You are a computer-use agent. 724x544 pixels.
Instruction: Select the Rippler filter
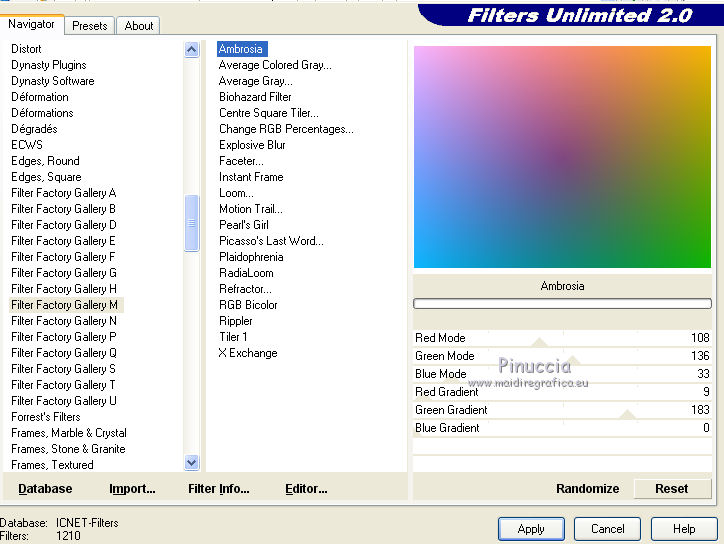[235, 321]
